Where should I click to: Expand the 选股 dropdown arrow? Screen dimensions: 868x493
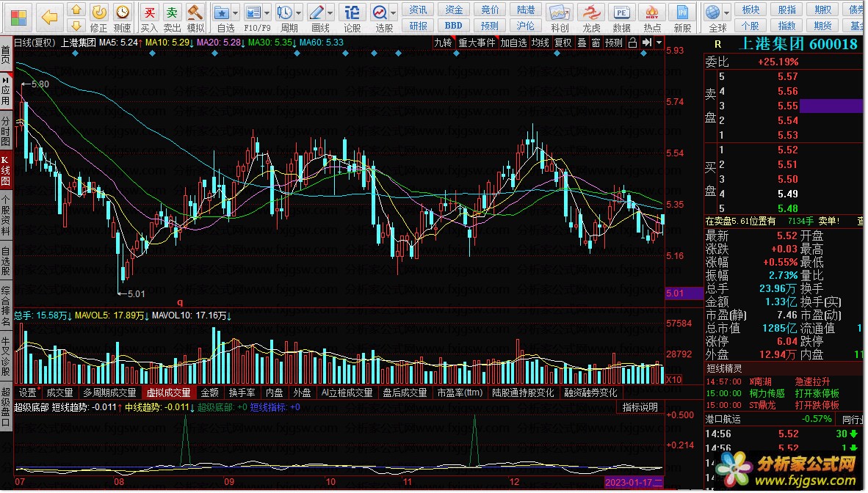394,12
